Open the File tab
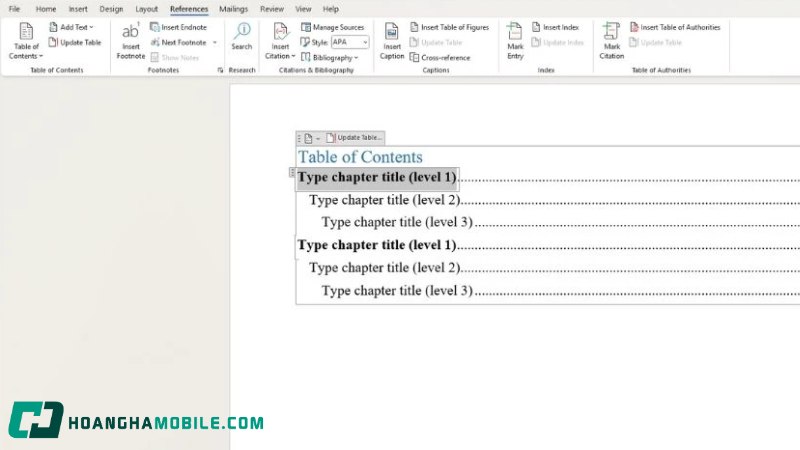Image resolution: width=800 pixels, height=450 pixels. pos(14,9)
